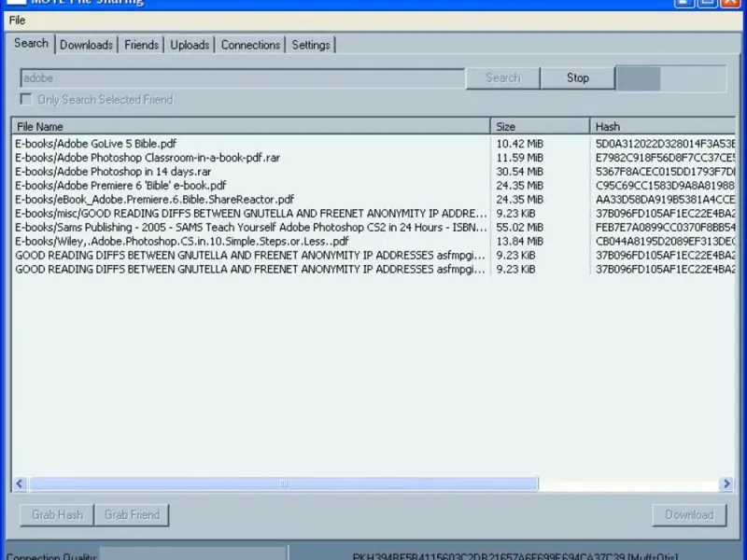Click the Grab Hash button
Image resolution: width=747 pixels, height=560 pixels.
coord(57,515)
